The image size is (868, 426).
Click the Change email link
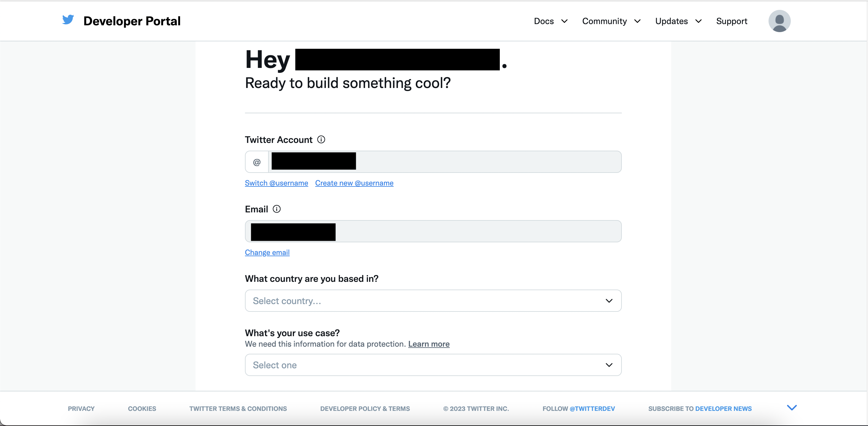coord(267,252)
